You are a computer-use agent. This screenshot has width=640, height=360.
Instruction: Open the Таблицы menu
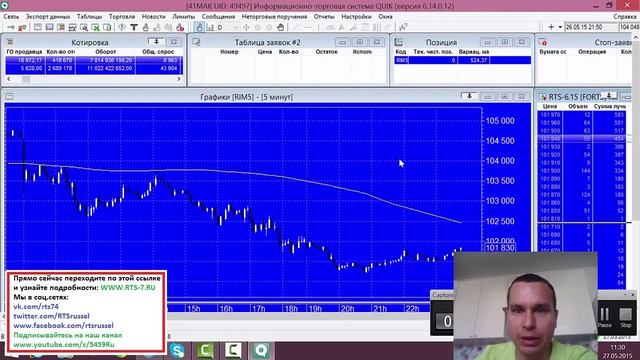89,17
